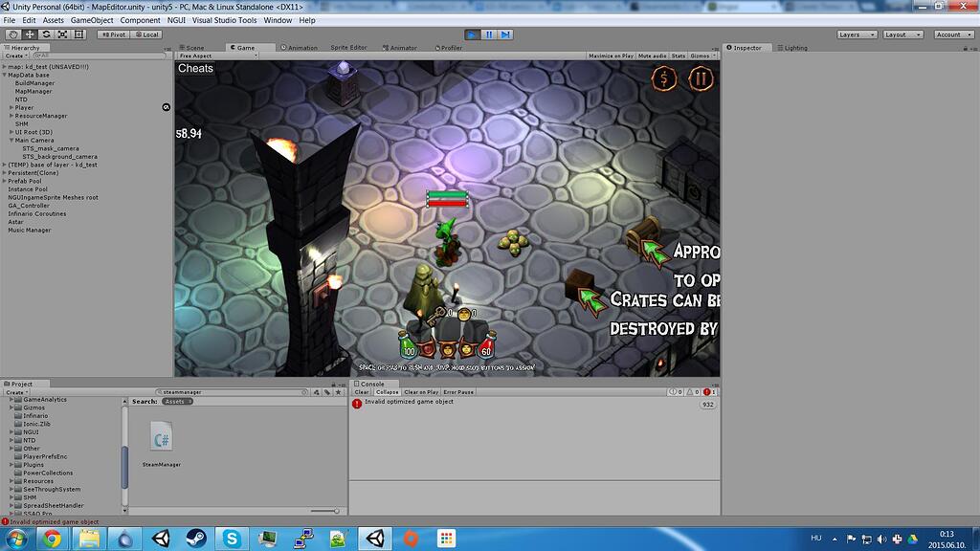Open the Layers dropdown at top right

point(856,33)
